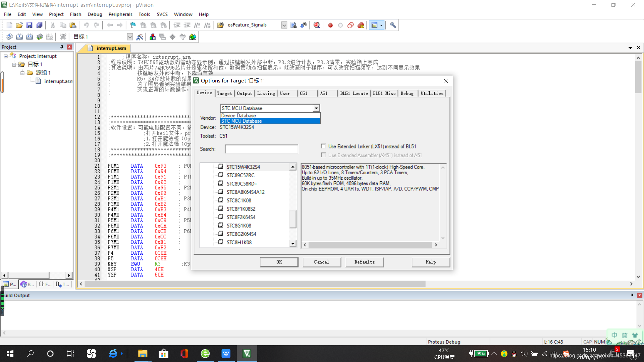This screenshot has width=644, height=362.
Task: Switch to the Target tab
Action: (224, 94)
